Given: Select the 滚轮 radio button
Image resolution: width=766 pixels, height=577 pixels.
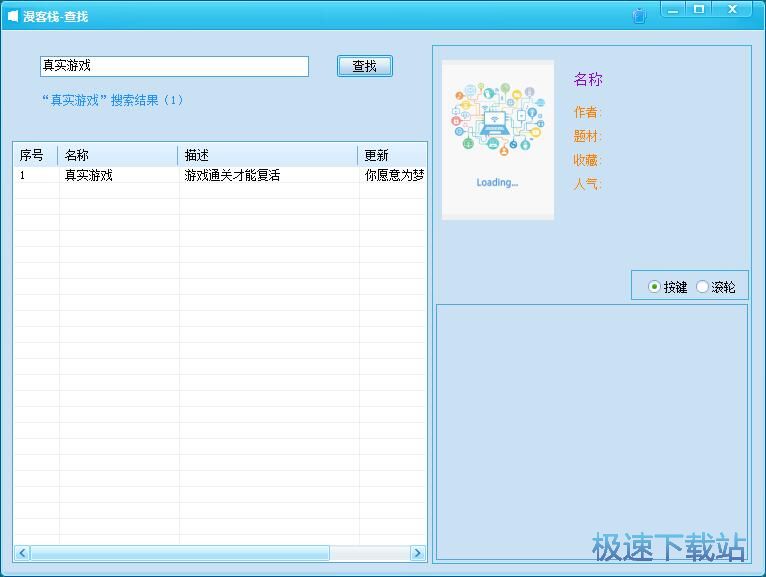Looking at the screenshot, I should 716,287.
